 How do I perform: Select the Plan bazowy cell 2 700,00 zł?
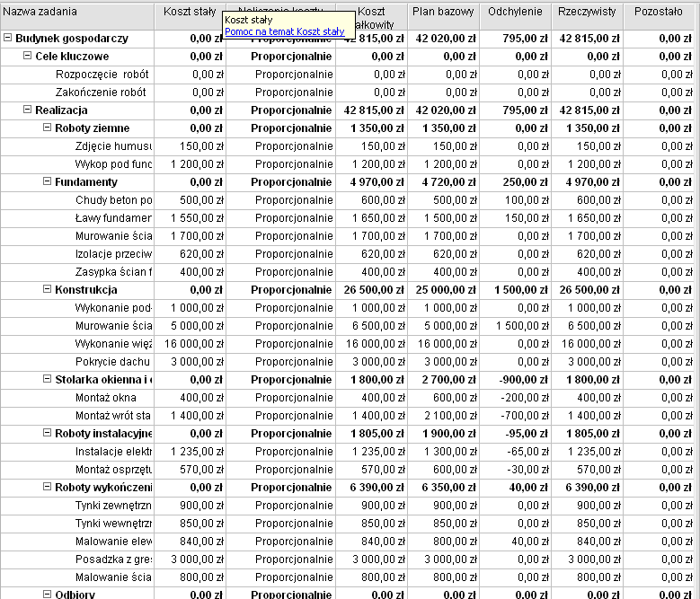point(443,380)
